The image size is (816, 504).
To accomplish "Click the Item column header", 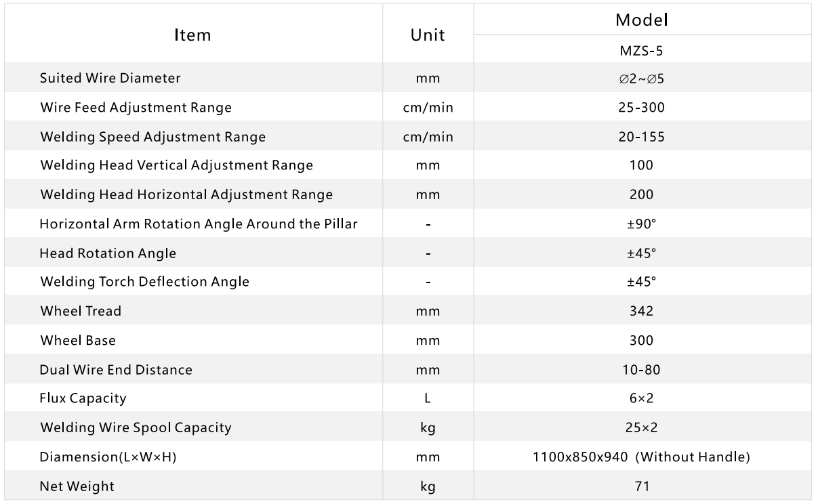I will click(192, 35).
